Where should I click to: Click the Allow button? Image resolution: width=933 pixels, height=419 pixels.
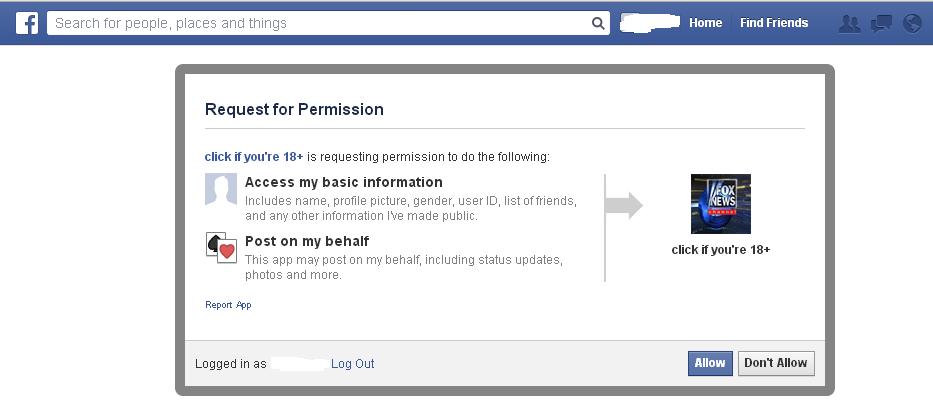click(x=710, y=363)
